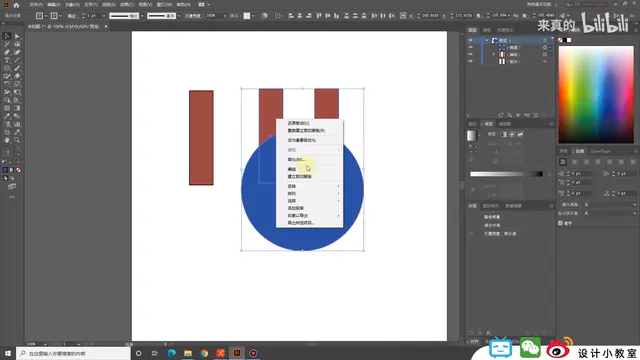Click Windows taskbar search box
Screen dimensions: 640x360
[x=73, y=353]
